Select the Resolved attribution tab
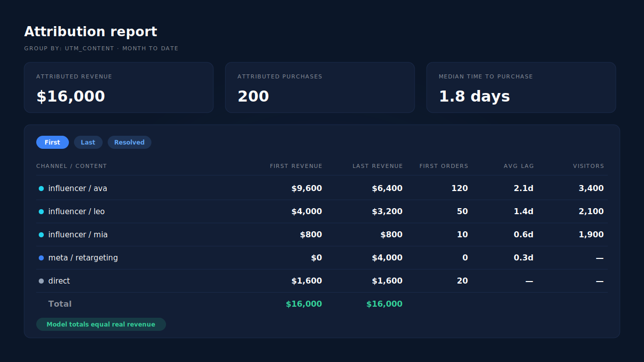The height and width of the screenshot is (362, 644). 129,142
